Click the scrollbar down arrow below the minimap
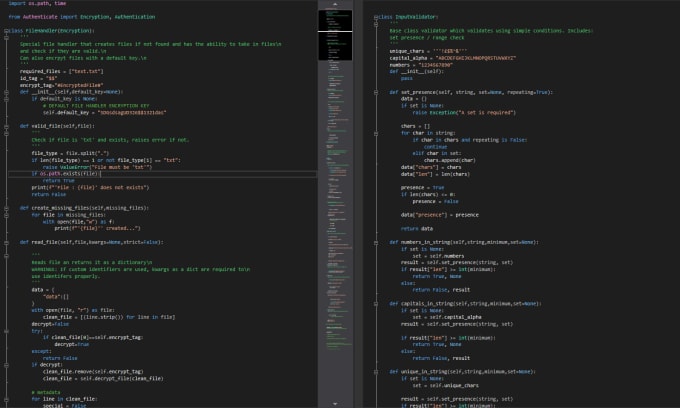680x408 pixels. click(335, 404)
